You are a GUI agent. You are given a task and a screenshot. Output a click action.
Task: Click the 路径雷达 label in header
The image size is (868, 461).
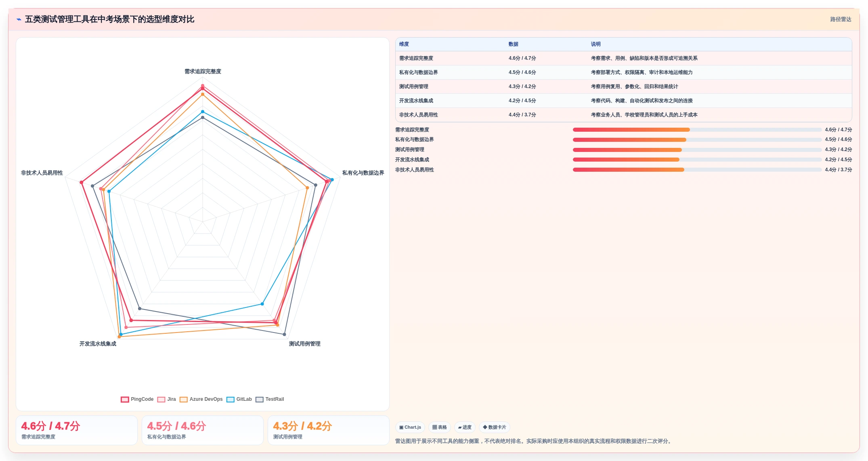[x=841, y=19]
